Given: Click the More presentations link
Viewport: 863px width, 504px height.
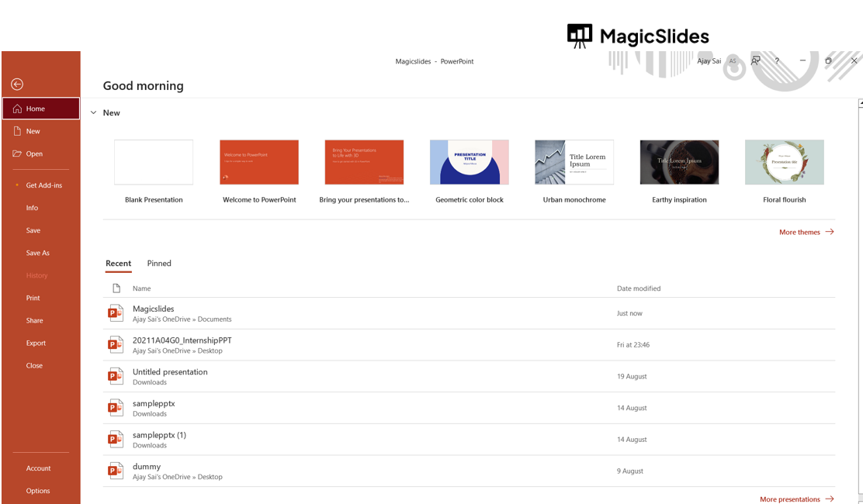Looking at the screenshot, I should (x=797, y=499).
